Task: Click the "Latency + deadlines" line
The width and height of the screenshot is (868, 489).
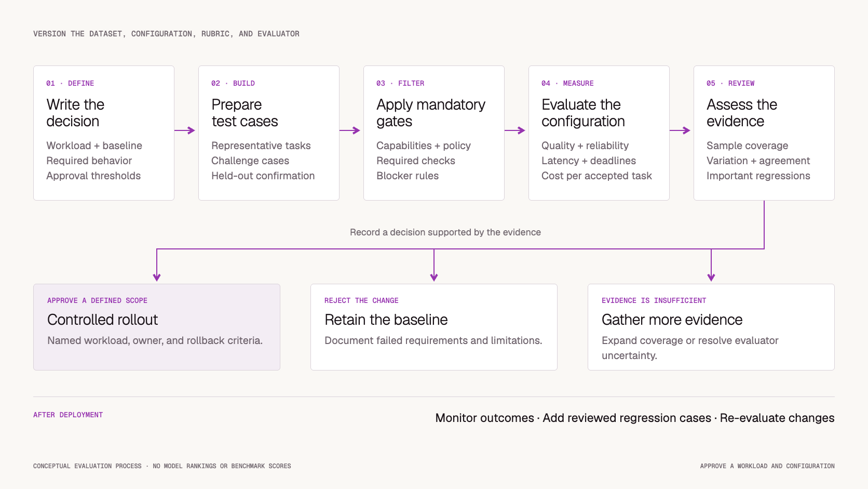Action: pyautogui.click(x=589, y=161)
